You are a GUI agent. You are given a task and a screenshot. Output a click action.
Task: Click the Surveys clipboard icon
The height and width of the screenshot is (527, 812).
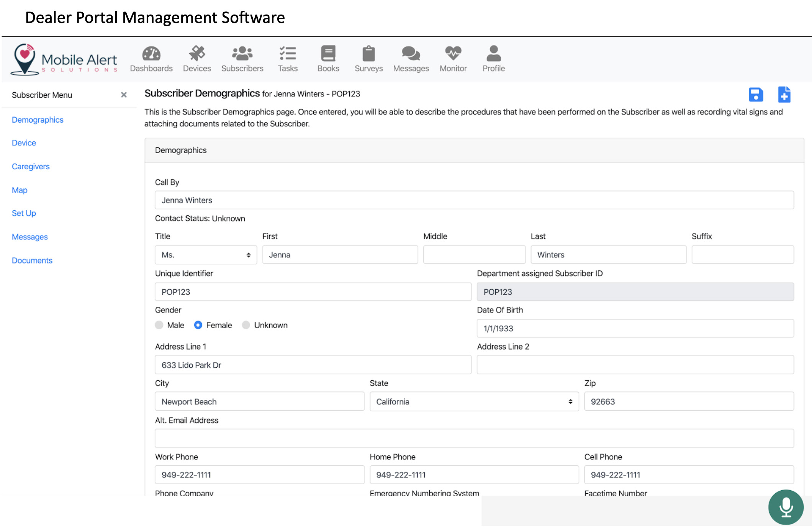(368, 54)
